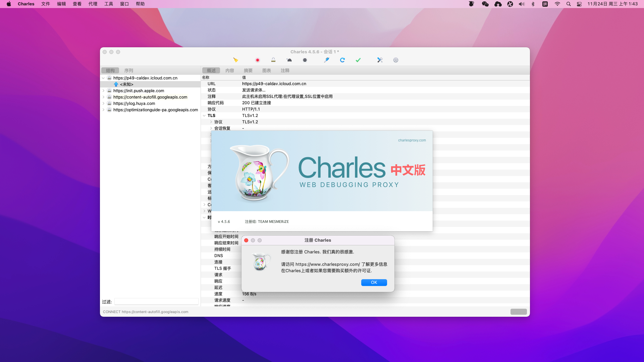Click the broom clear session icon
The height and width of the screenshot is (362, 644).
(x=235, y=60)
